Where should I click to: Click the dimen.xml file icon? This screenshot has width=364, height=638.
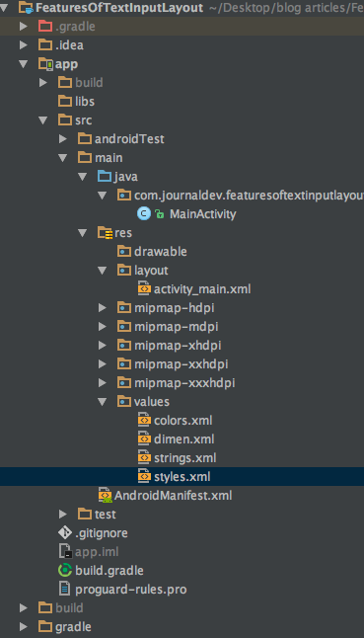click(x=144, y=439)
